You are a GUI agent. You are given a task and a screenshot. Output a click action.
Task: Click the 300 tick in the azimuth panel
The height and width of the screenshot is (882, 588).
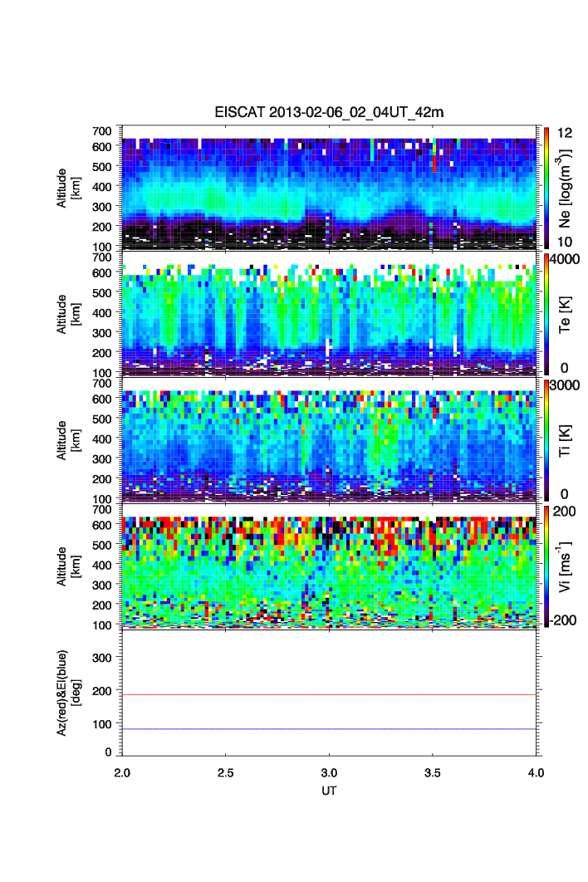(x=102, y=658)
